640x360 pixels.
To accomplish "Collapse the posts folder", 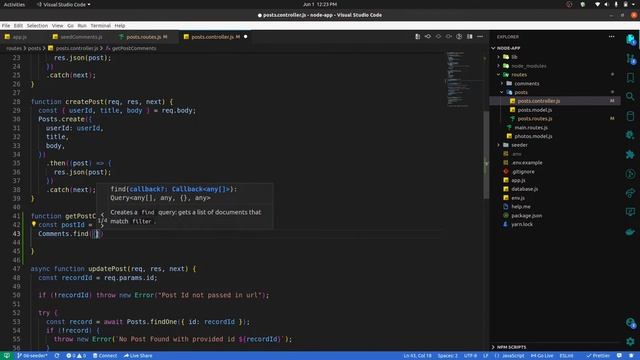I will (x=521, y=92).
